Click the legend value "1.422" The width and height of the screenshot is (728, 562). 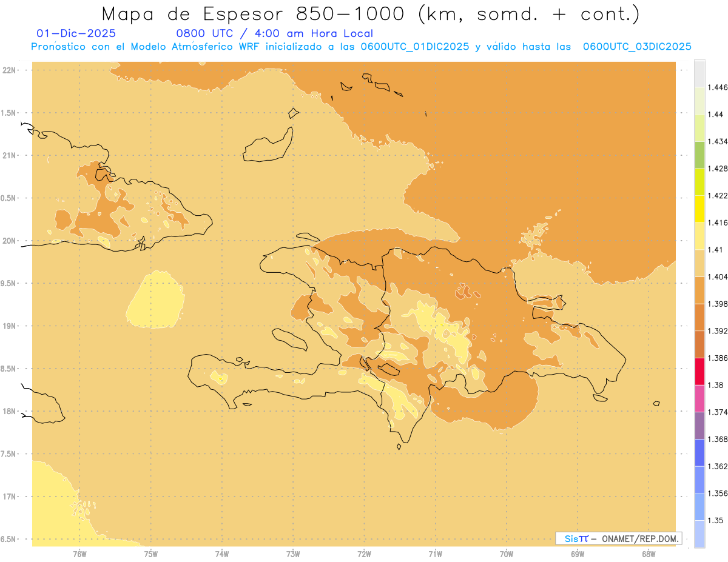point(718,195)
